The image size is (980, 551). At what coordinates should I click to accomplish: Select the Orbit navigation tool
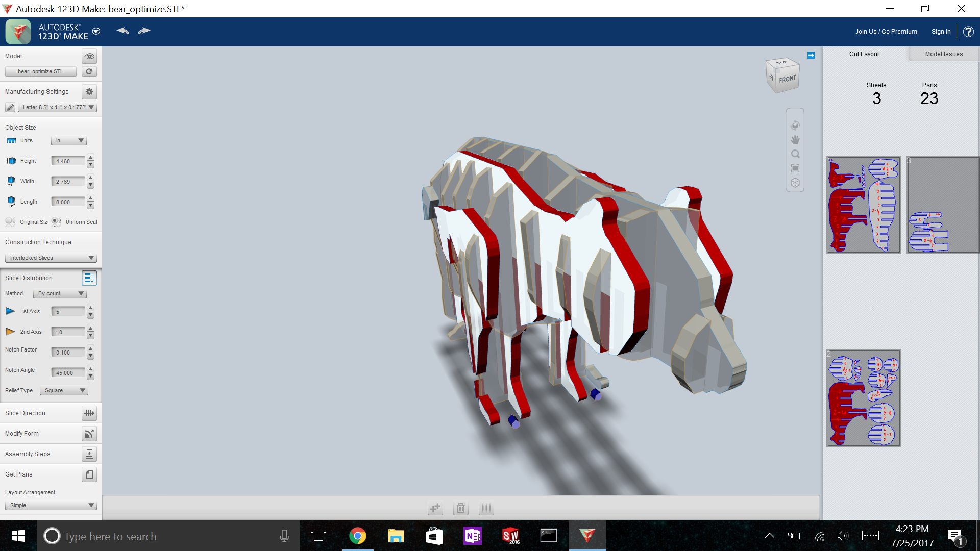coord(795,125)
